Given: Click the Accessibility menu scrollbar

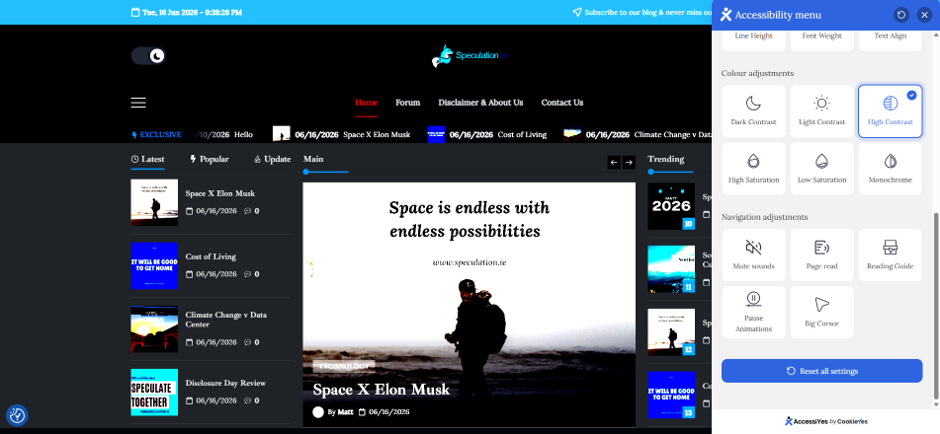Looking at the screenshot, I should (936, 306).
